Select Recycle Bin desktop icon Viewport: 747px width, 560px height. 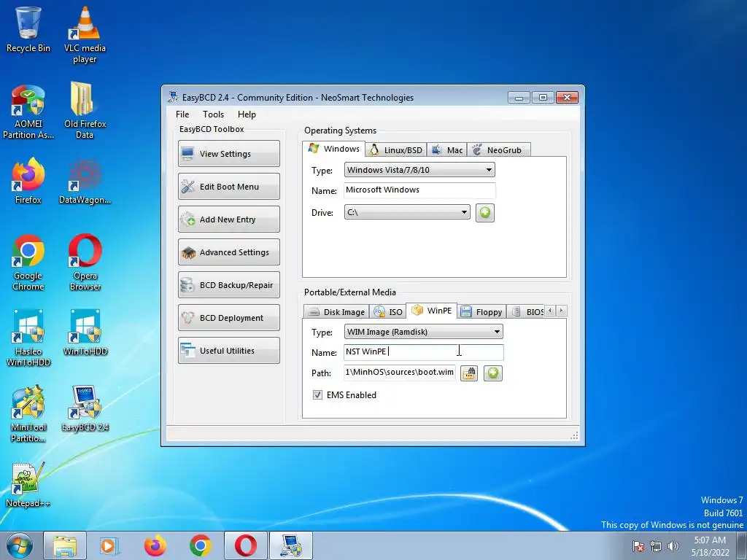click(28, 29)
